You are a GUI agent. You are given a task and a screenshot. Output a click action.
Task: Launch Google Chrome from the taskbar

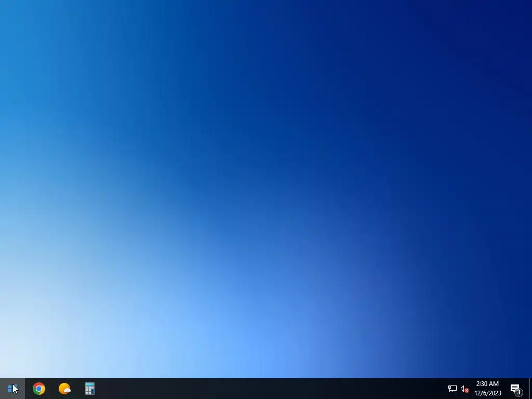coord(38,389)
